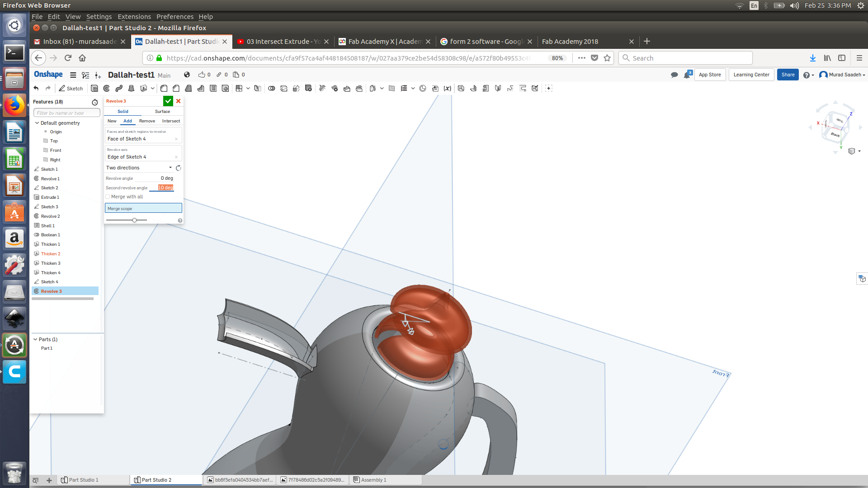Accept Revolve 3 with green checkmark
Image resolution: width=868 pixels, height=488 pixels.
(168, 101)
